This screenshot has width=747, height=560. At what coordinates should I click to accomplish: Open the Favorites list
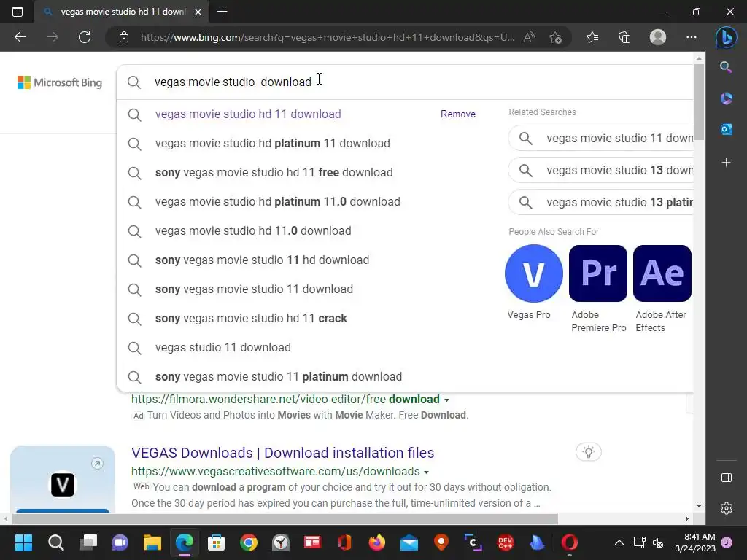coord(592,37)
